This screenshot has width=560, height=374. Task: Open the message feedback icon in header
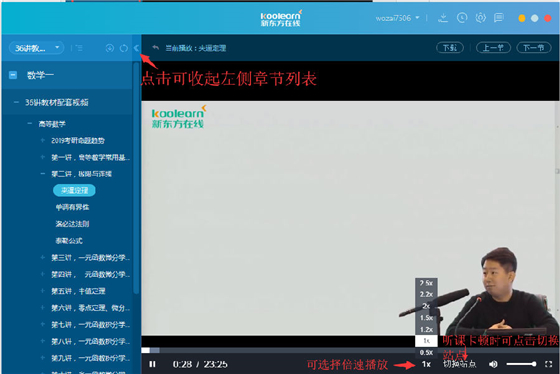point(499,18)
